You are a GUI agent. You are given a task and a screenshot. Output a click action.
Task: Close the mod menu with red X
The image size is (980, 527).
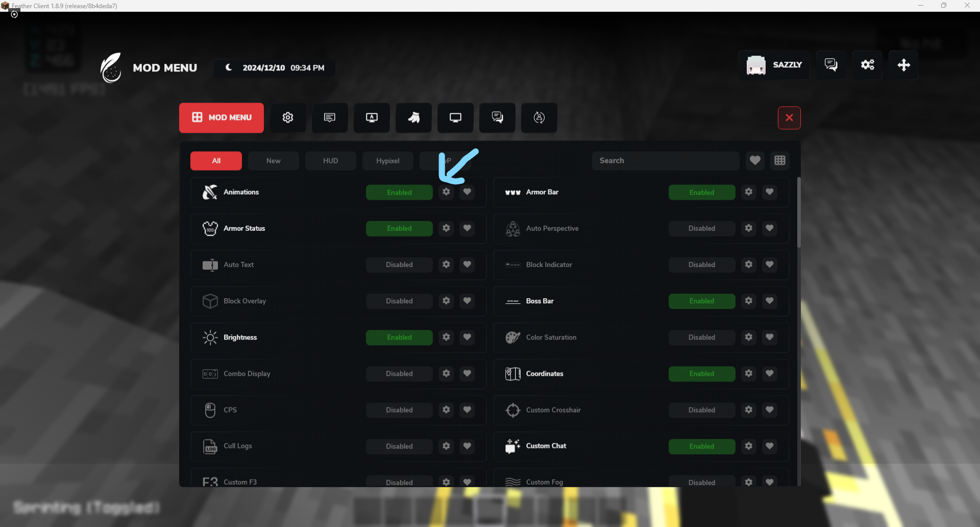[x=789, y=118]
